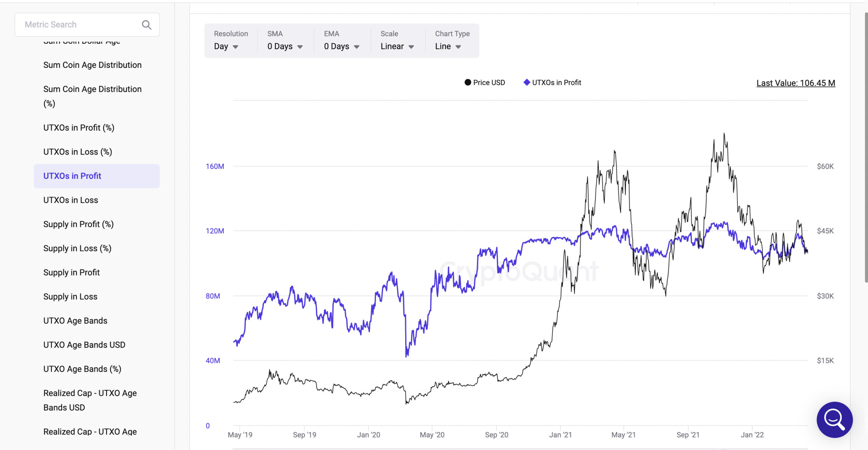Click the magnifier icon in Metric Search
Screen dimensions: 868x450
tap(146, 25)
